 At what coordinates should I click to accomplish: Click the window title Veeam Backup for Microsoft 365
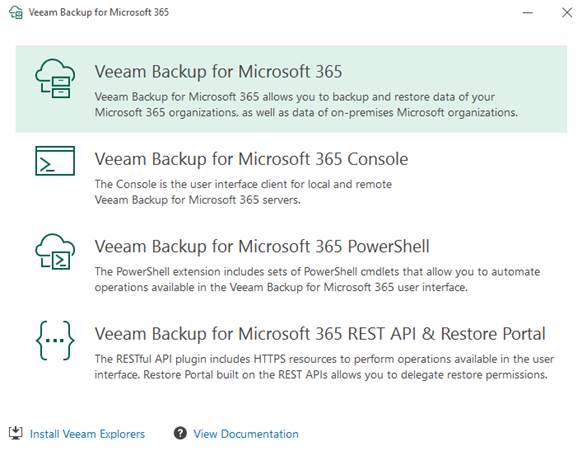pyautogui.click(x=99, y=12)
